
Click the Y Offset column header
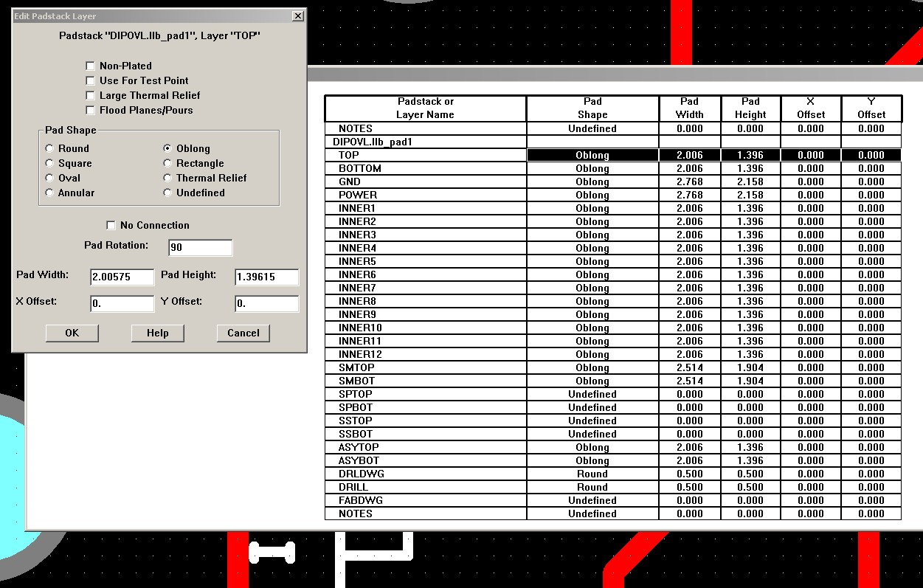[871, 108]
